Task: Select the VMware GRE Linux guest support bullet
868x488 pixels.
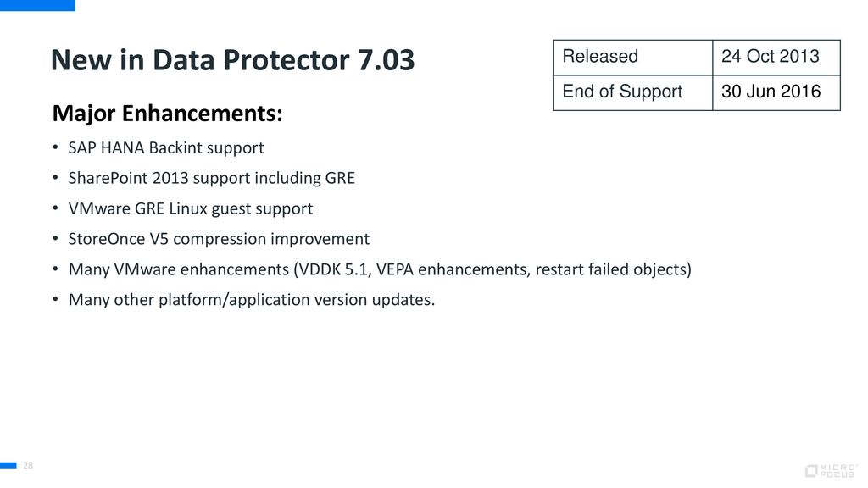Action: point(191,208)
